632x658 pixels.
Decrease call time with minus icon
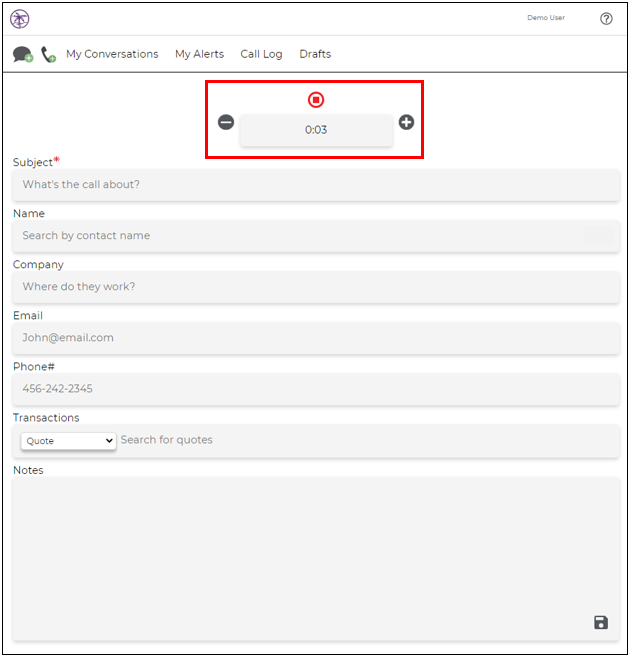226,123
